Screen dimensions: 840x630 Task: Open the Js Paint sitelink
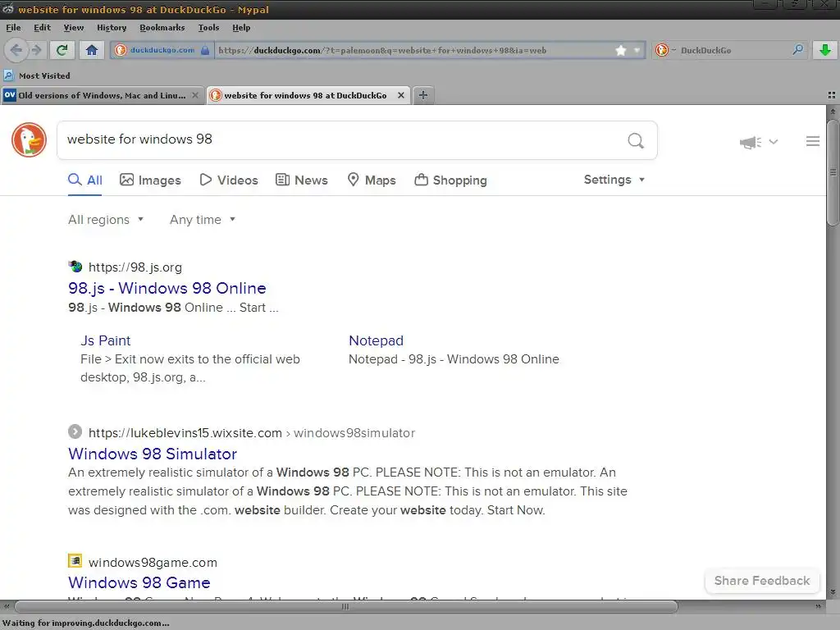[106, 340]
